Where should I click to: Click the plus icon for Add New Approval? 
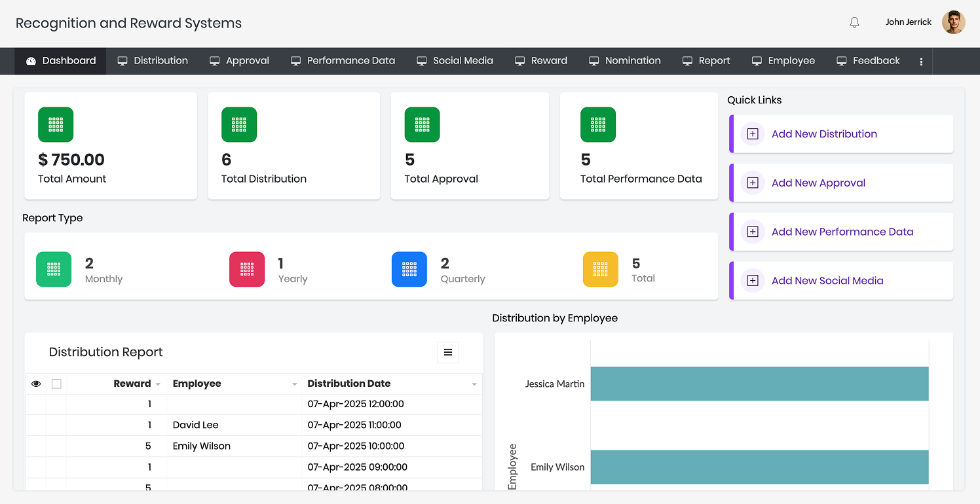coord(753,183)
